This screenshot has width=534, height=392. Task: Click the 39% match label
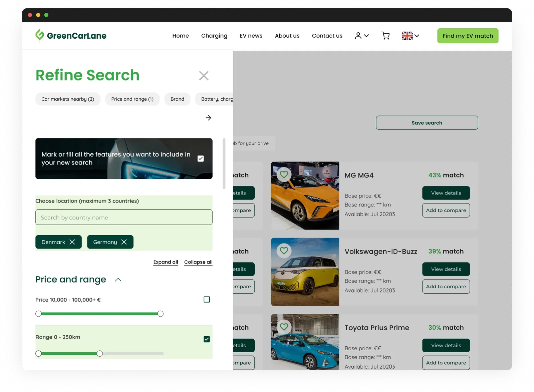(446, 252)
